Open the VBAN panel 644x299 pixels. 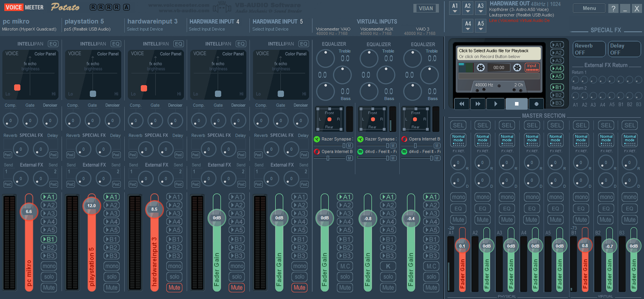pyautogui.click(x=426, y=8)
